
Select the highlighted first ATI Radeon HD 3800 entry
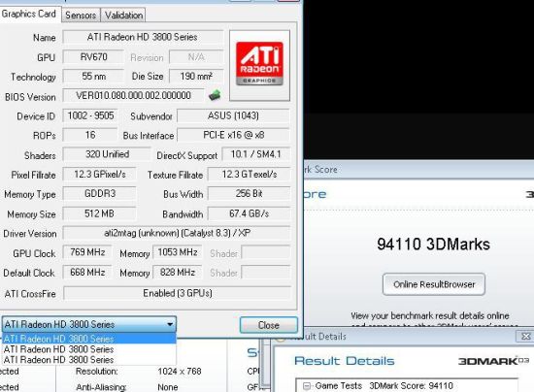(89, 339)
